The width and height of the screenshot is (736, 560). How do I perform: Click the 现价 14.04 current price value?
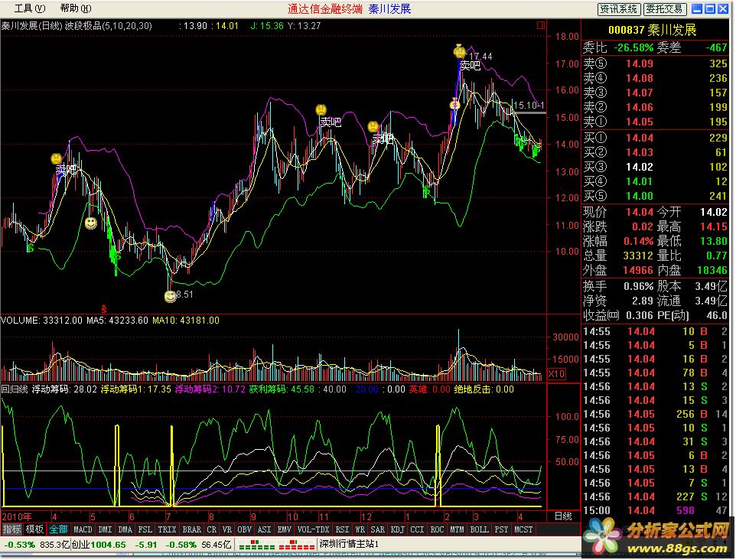640,212
